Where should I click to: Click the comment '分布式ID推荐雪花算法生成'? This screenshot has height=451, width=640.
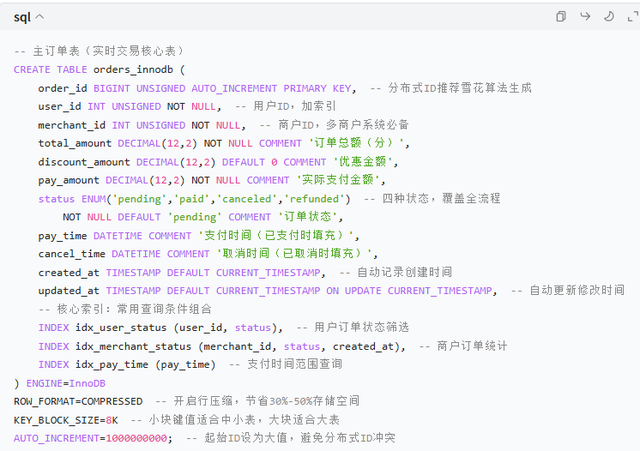point(460,88)
